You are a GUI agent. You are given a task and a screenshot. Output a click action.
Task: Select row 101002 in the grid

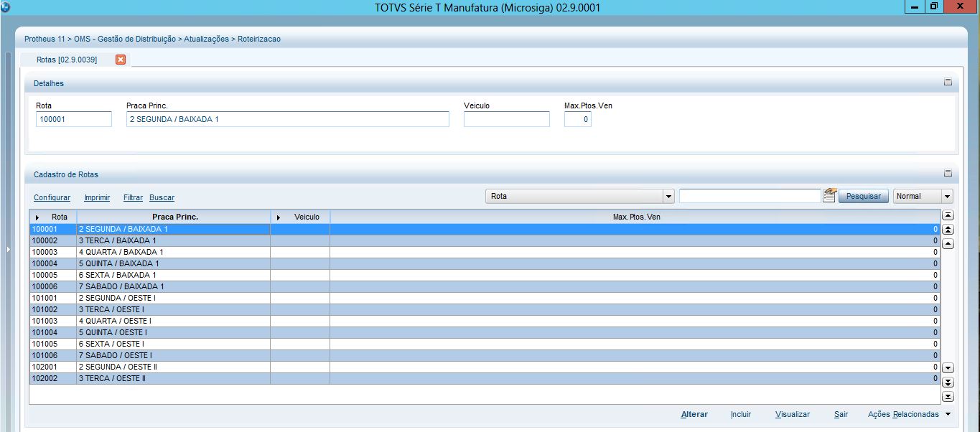[x=485, y=309]
